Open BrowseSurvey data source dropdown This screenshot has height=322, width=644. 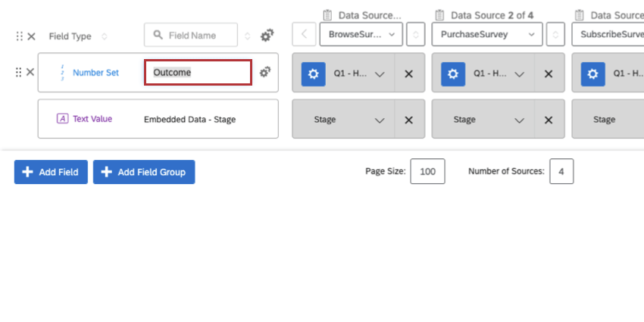click(x=361, y=34)
